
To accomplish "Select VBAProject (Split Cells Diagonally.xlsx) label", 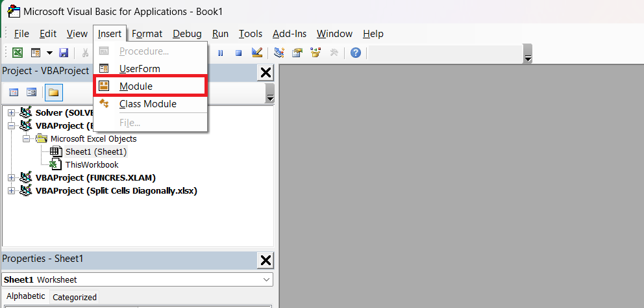I will 117,191.
